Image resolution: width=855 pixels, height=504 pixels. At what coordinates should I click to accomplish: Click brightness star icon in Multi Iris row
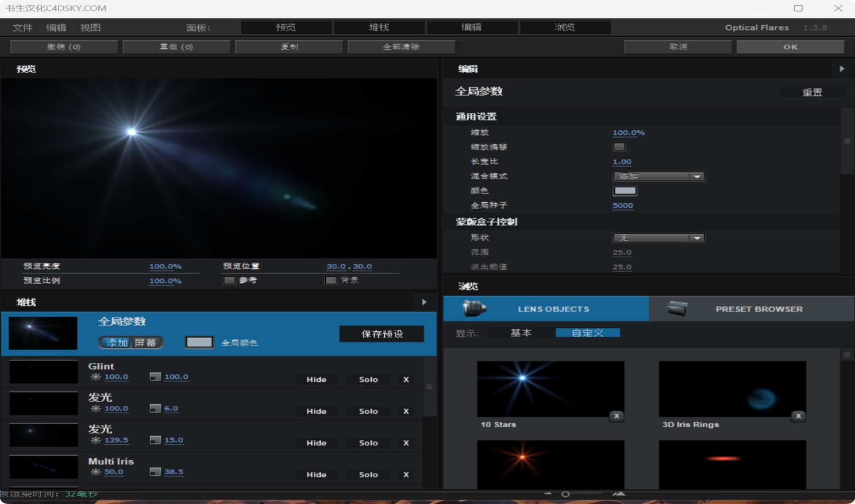click(x=95, y=472)
